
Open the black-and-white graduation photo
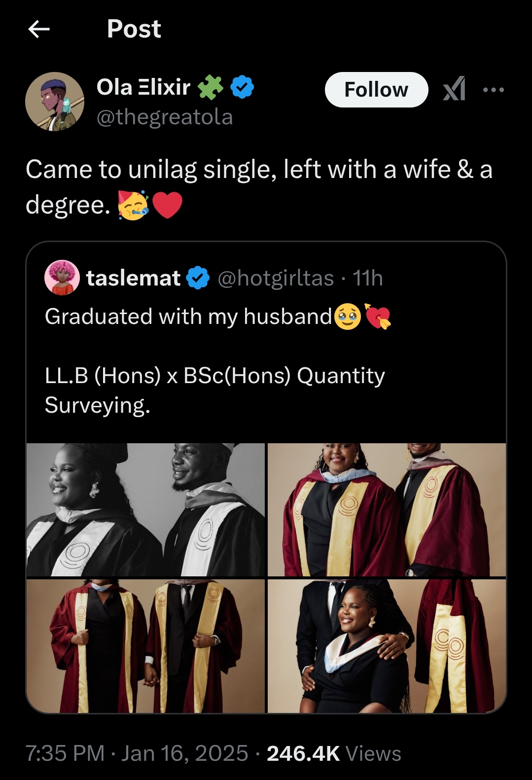(146, 509)
